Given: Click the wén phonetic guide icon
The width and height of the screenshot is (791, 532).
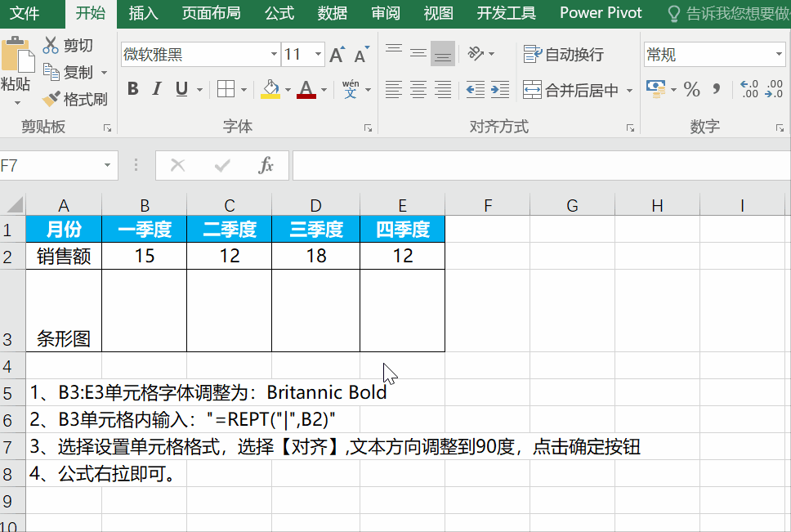Looking at the screenshot, I should (x=351, y=89).
